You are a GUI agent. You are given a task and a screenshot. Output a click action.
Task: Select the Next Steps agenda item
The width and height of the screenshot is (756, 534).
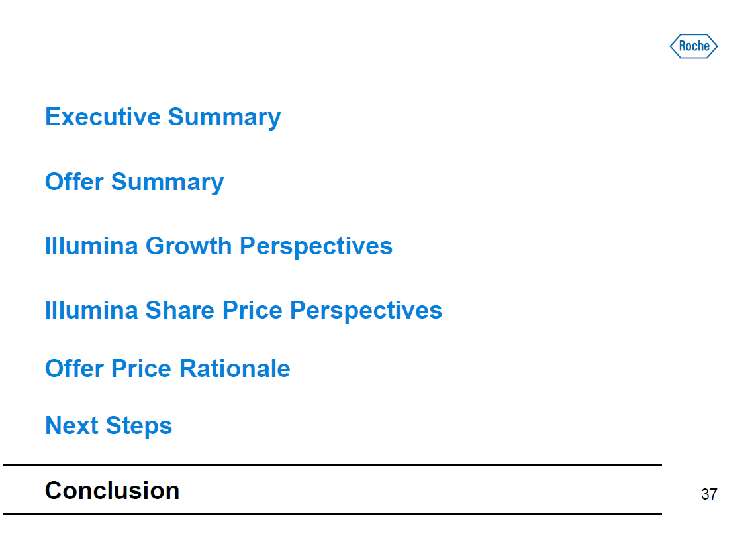[x=109, y=426]
